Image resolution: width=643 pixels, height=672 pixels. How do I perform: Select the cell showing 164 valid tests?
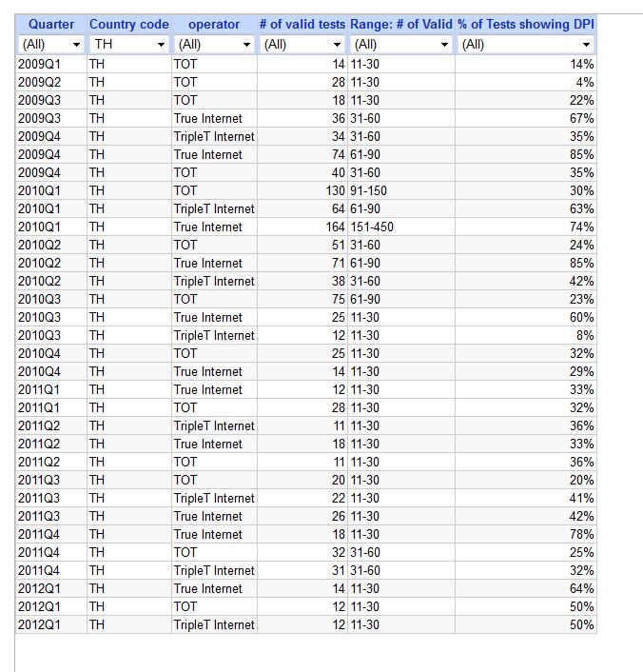[x=302, y=227]
